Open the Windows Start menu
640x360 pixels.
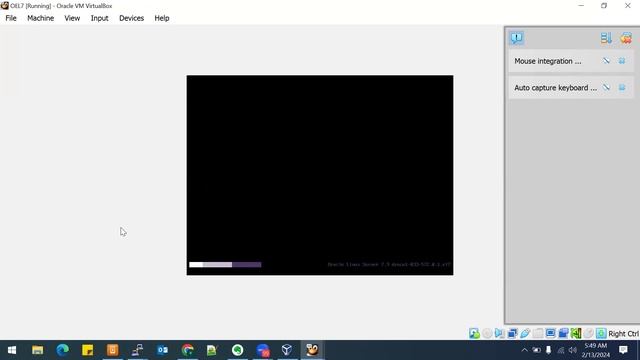pyautogui.click(x=12, y=350)
